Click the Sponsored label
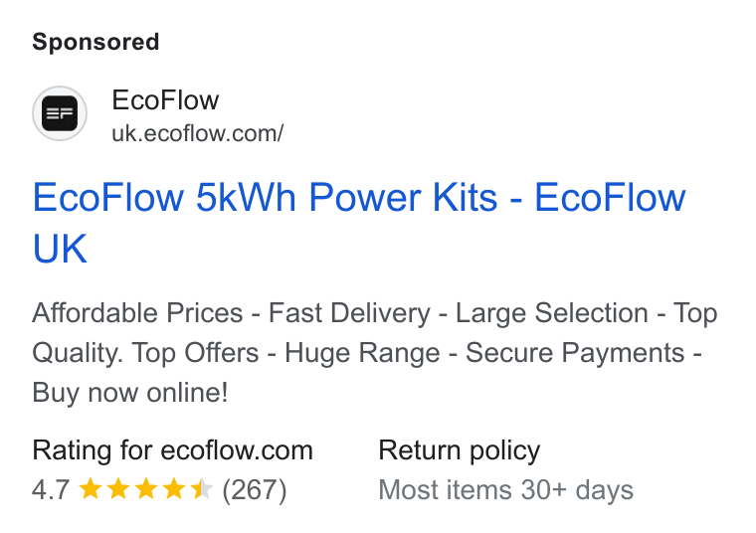 tap(95, 42)
